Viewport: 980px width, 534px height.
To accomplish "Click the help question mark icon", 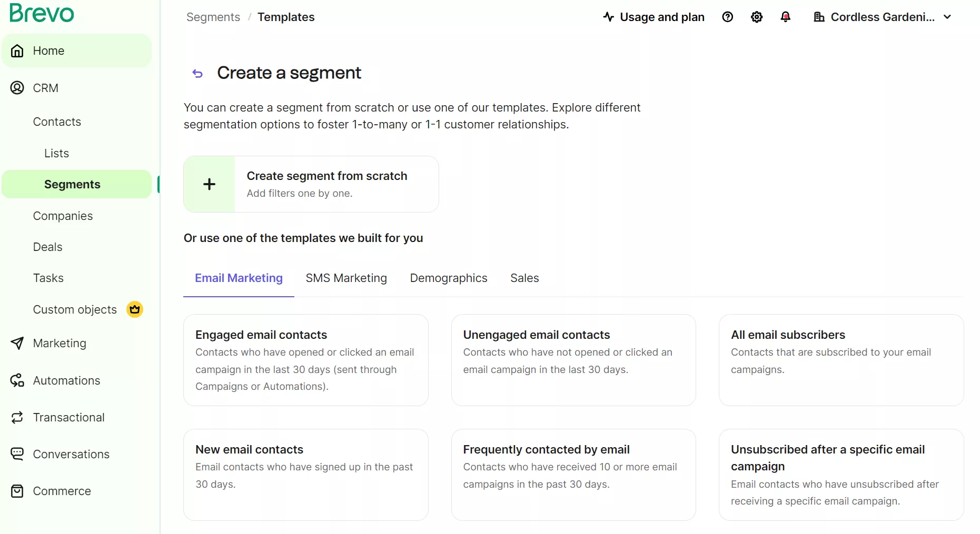I will (x=727, y=17).
